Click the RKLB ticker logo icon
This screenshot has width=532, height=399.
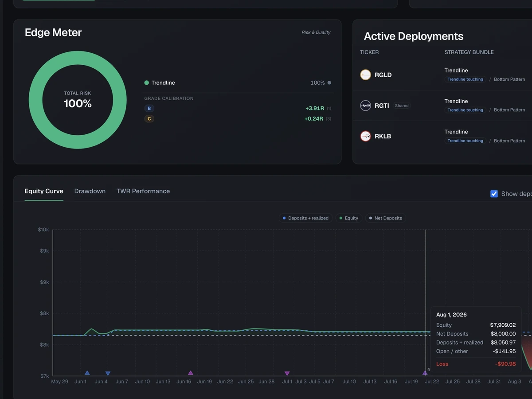(365, 136)
